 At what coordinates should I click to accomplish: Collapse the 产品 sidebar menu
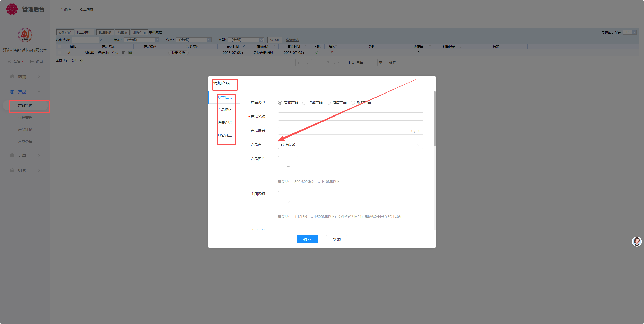click(x=25, y=92)
